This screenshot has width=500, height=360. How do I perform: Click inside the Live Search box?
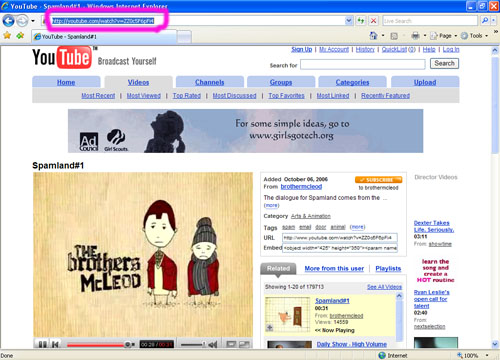pos(430,21)
